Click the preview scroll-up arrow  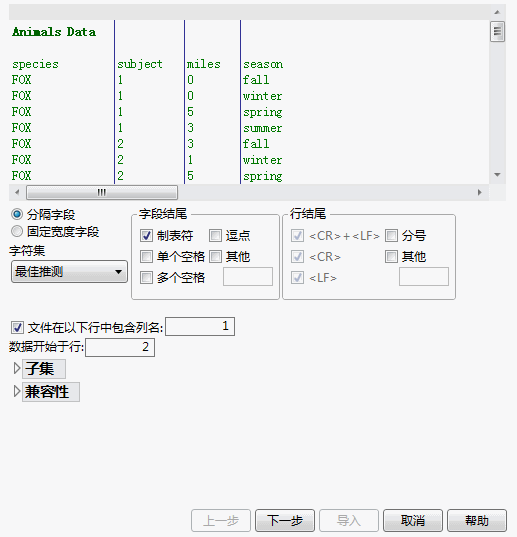click(x=497, y=12)
